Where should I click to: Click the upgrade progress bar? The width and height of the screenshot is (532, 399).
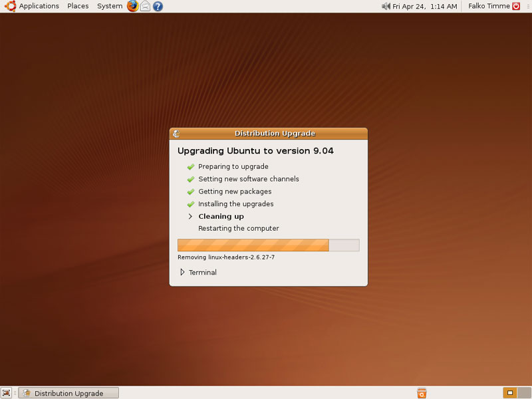click(269, 245)
